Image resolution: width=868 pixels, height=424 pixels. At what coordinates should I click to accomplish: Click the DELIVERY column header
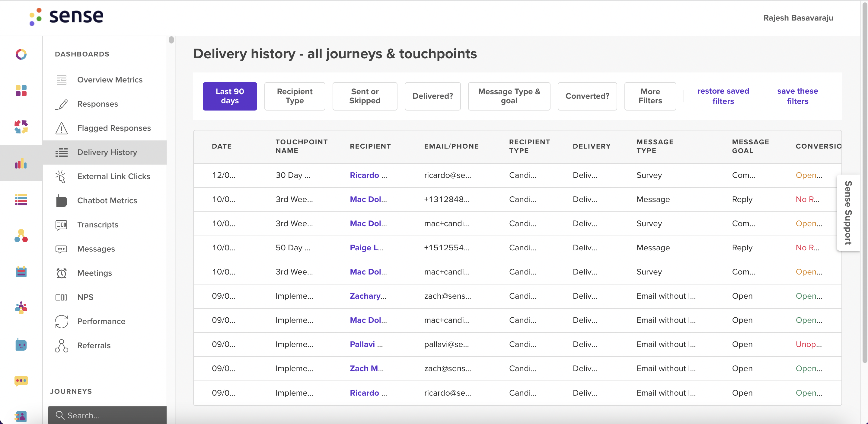591,146
